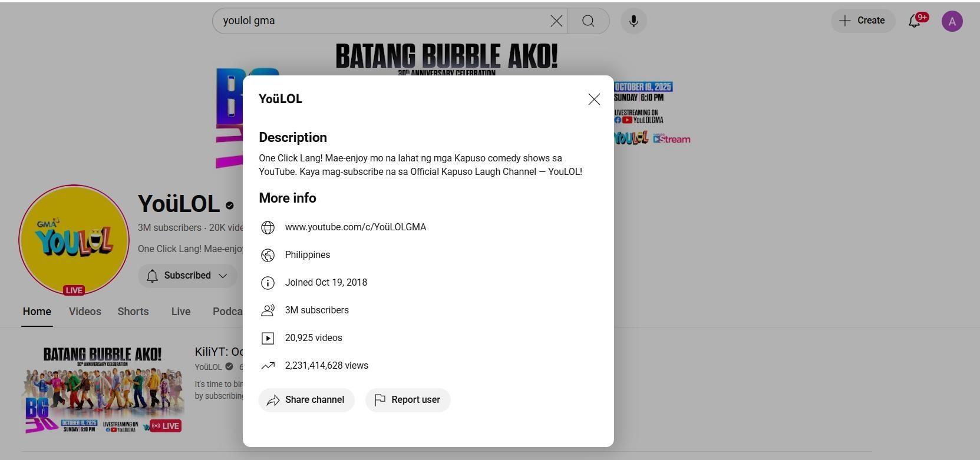The width and height of the screenshot is (980, 460).
Task: Open the Shorts tab
Action: point(133,312)
